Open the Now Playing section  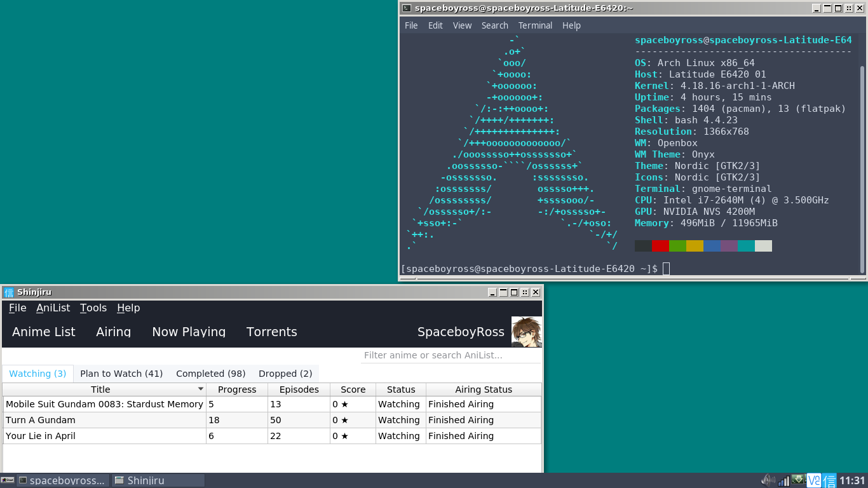189,332
